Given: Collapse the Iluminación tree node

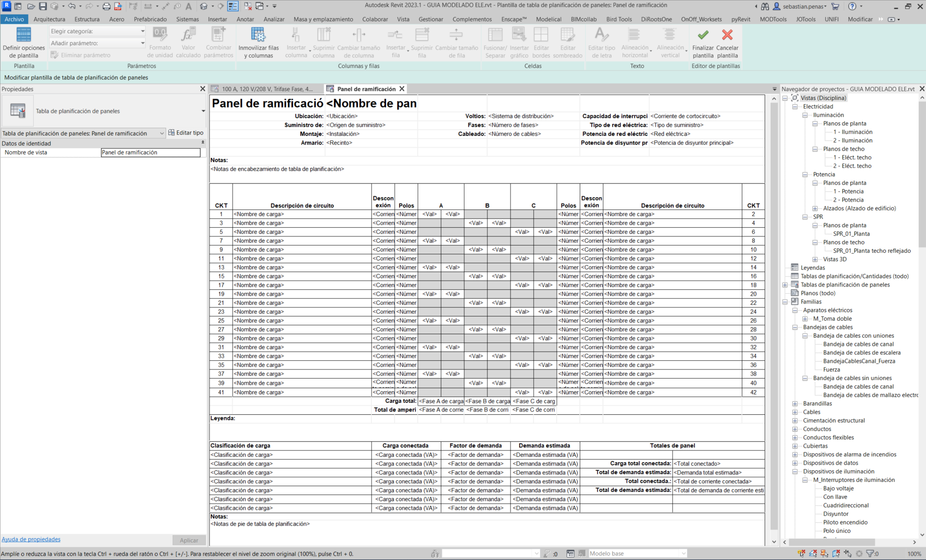Looking at the screenshot, I should click(805, 115).
